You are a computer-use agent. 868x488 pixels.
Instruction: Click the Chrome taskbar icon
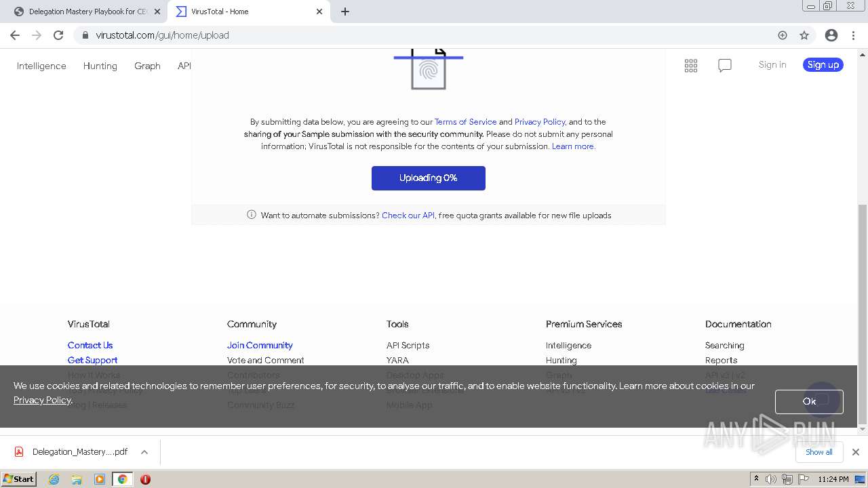122,479
